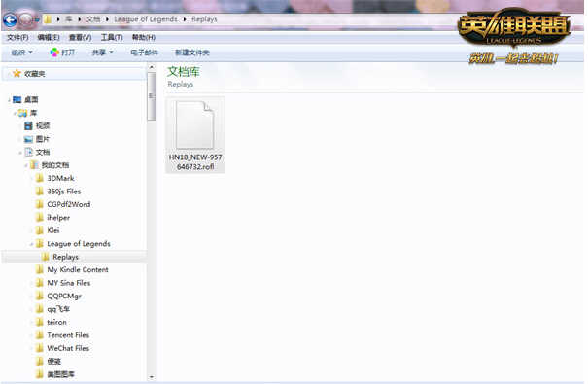Select the Desktop icon in navigation pane
The height and width of the screenshot is (384, 588).
tap(17, 100)
